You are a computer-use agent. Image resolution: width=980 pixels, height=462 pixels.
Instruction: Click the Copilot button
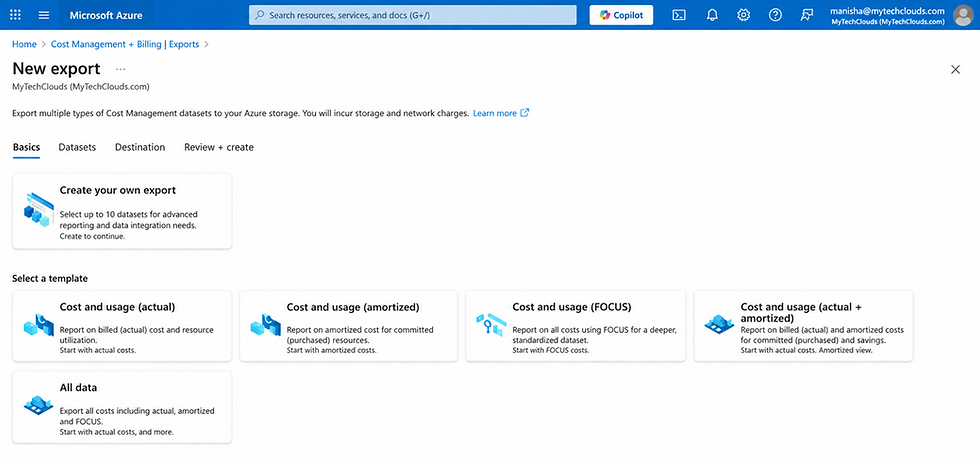[621, 15]
